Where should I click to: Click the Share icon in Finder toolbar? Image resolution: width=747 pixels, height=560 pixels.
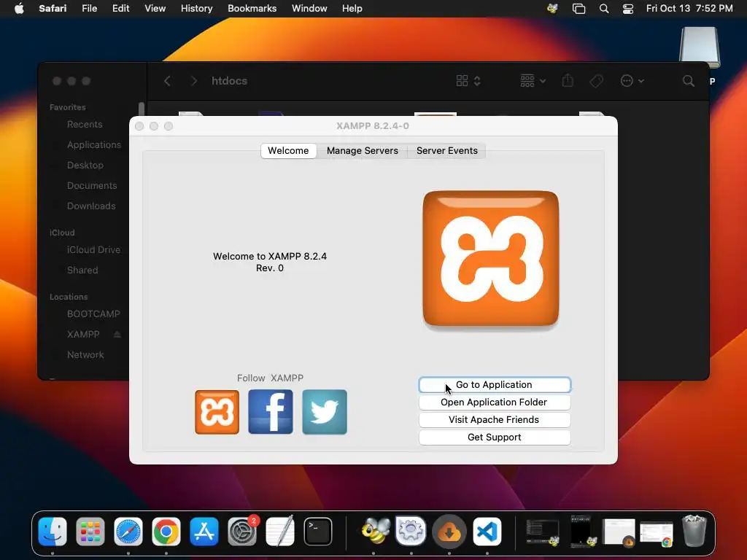pyautogui.click(x=568, y=80)
